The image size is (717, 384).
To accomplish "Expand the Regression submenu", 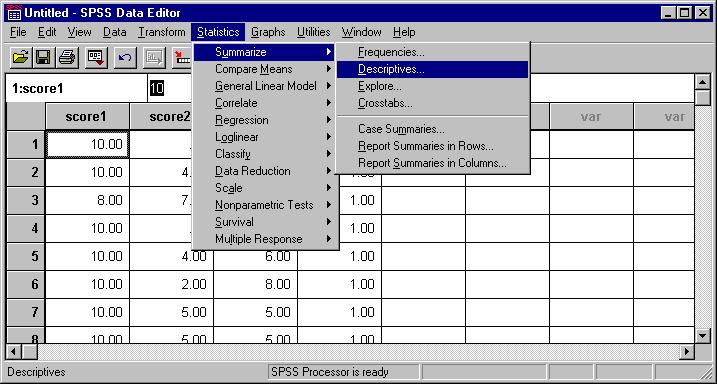I will click(264, 120).
